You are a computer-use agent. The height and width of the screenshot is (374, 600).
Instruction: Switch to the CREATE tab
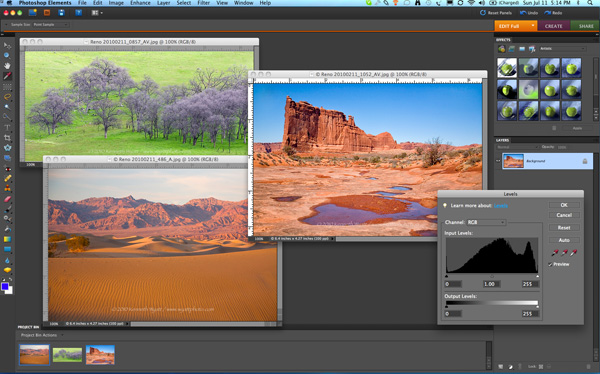[554, 26]
